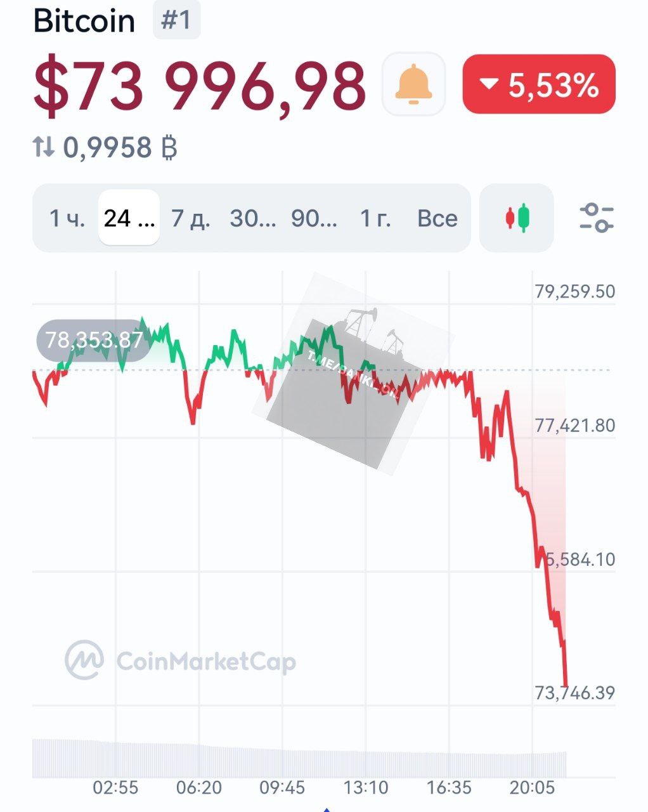Show all-time price history (Все)
Screen dimensions: 648x812
437,218
